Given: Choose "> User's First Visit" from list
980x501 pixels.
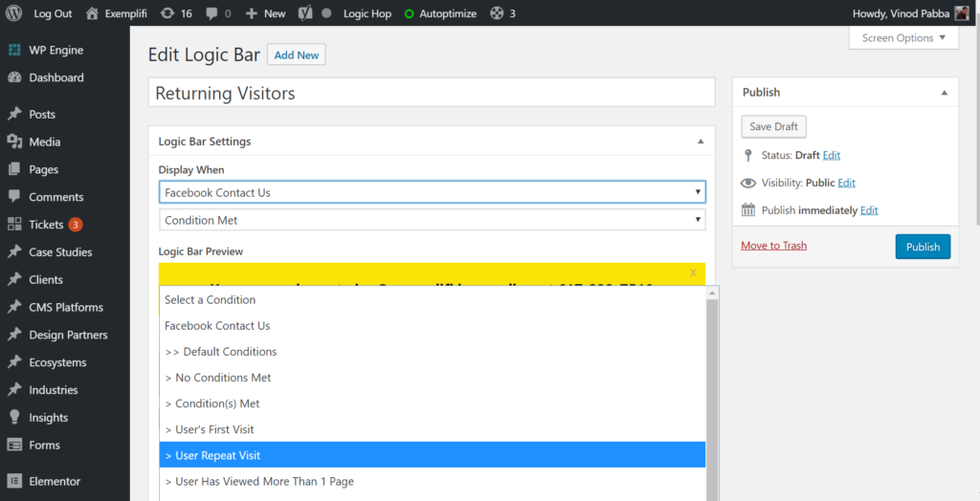Looking at the screenshot, I should (x=432, y=429).
